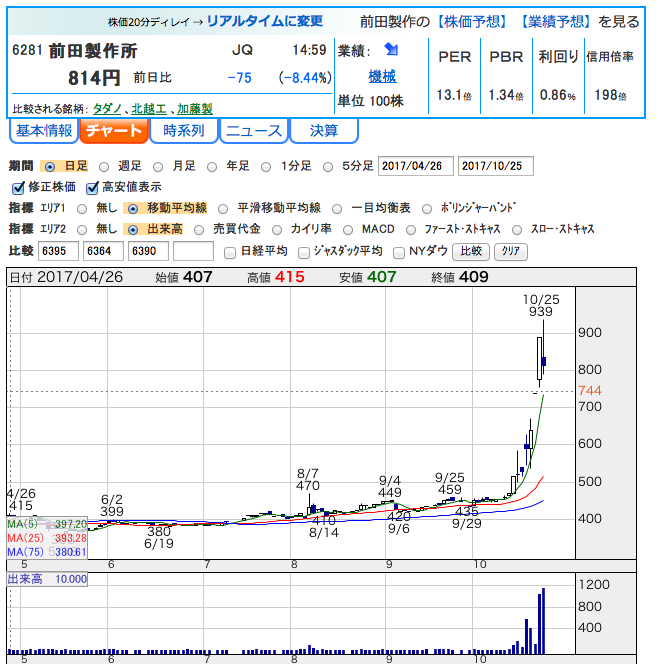Image resolution: width=658 pixels, height=664 pixels.
Task: Click the blue earnings trend arrow icon
Action: [391, 50]
